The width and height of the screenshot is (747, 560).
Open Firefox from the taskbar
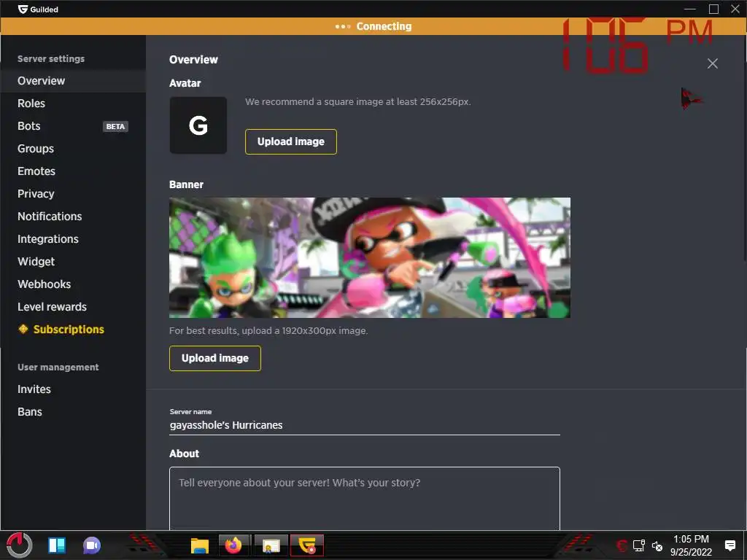[233, 545]
